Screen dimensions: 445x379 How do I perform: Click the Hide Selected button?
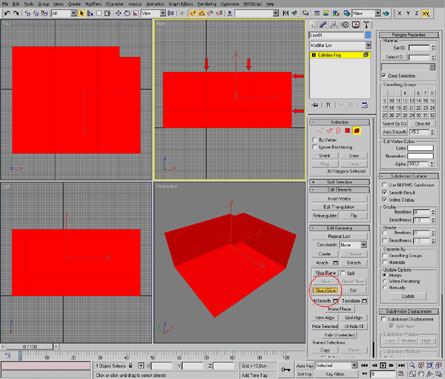click(x=325, y=326)
